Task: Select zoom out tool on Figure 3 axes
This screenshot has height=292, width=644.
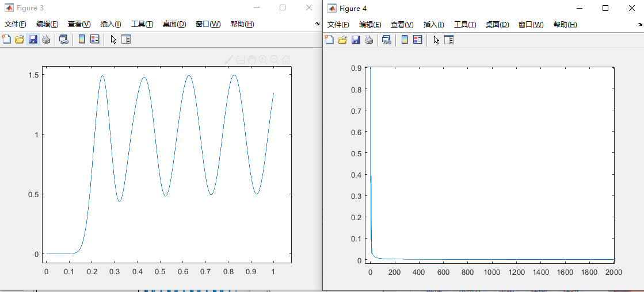Action: pos(275,60)
